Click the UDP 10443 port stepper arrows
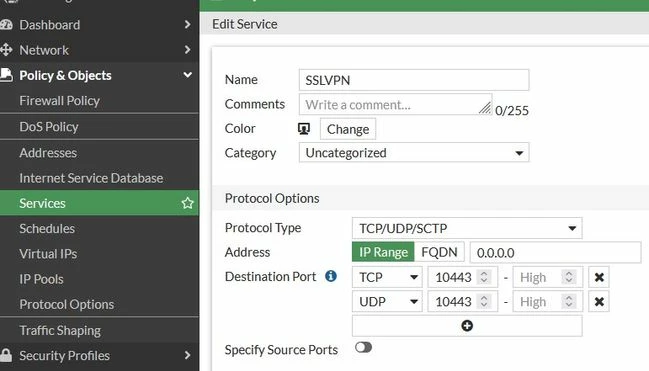 [483, 302]
